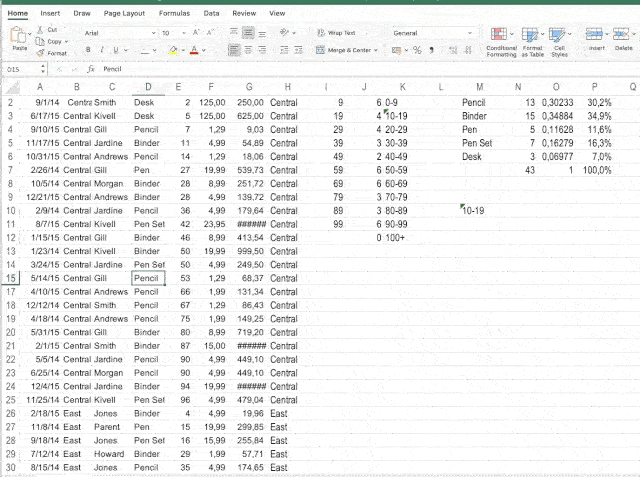Open the font name Arial dropdown
640x477 pixels.
[x=153, y=33]
